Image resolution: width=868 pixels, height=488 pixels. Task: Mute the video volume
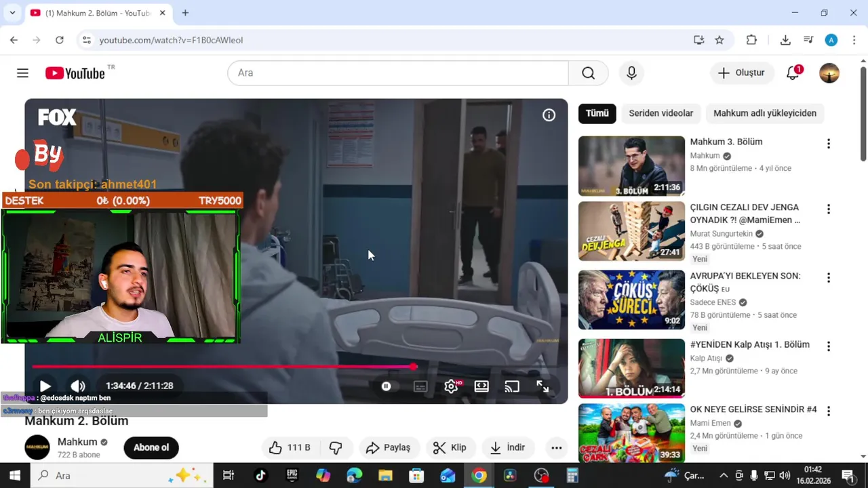tap(78, 386)
